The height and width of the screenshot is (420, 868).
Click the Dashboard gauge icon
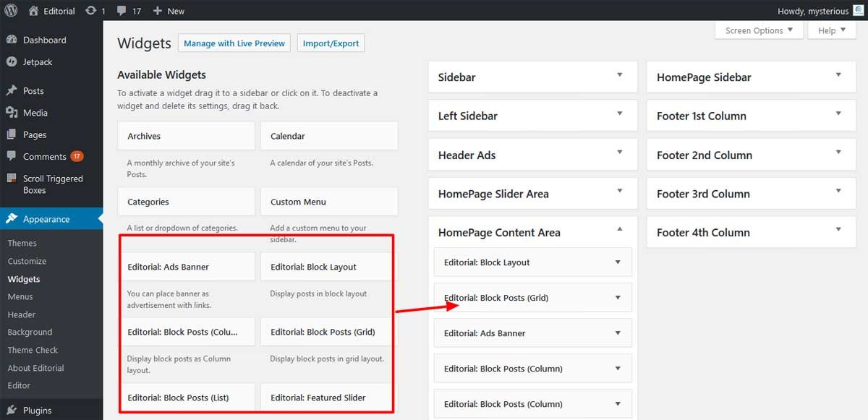click(x=12, y=40)
